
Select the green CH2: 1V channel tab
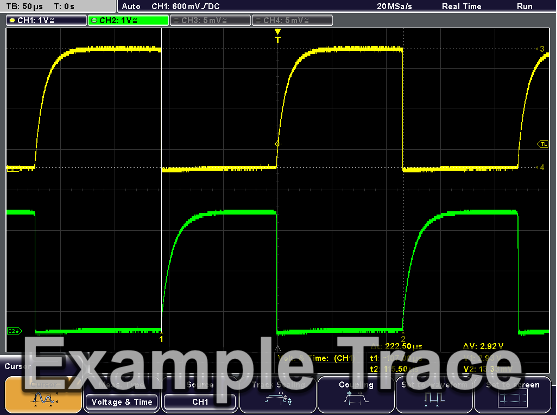128,20
